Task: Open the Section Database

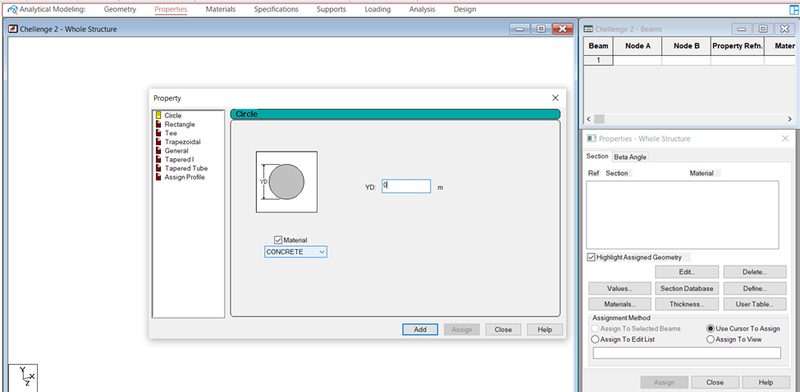Action: pyautogui.click(x=687, y=288)
